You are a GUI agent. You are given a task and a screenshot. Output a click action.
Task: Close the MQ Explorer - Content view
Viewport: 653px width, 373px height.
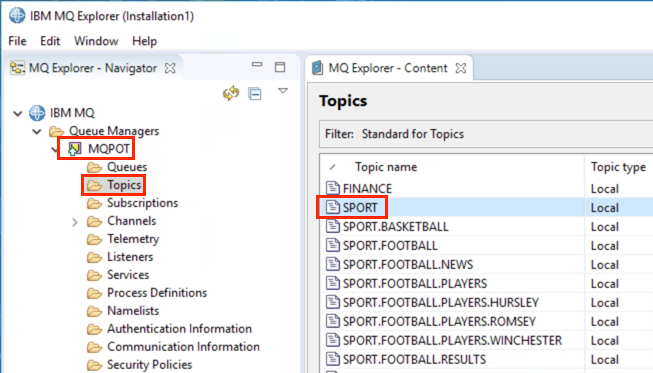coord(461,68)
